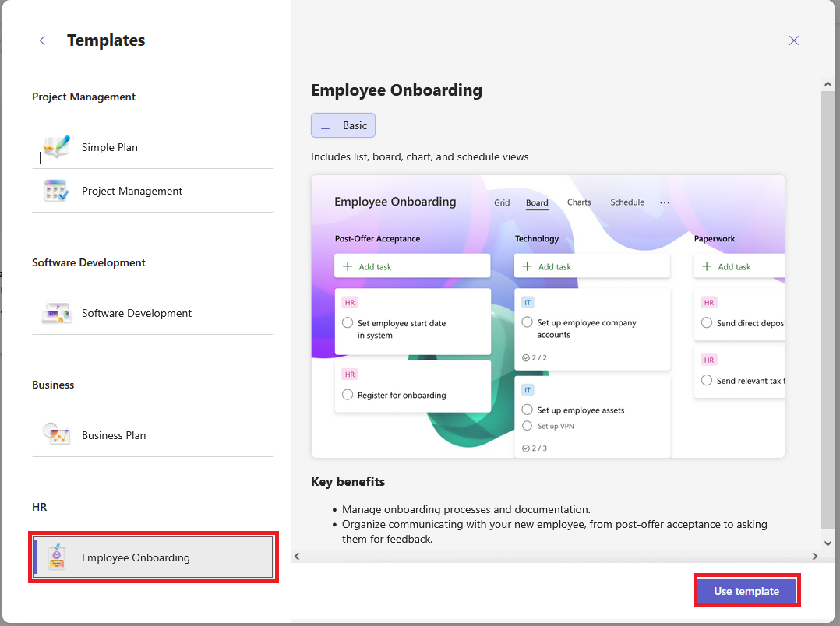Click the Employee Onboarding preview image
Image resolution: width=840 pixels, height=626 pixels.
tap(547, 316)
